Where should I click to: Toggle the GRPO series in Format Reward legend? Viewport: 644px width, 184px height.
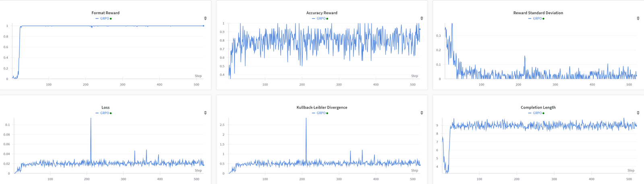tap(104, 19)
